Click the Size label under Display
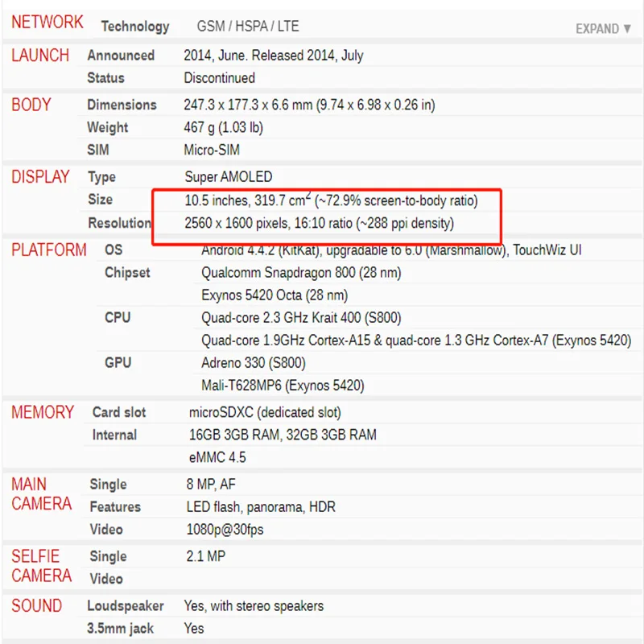 (x=100, y=200)
